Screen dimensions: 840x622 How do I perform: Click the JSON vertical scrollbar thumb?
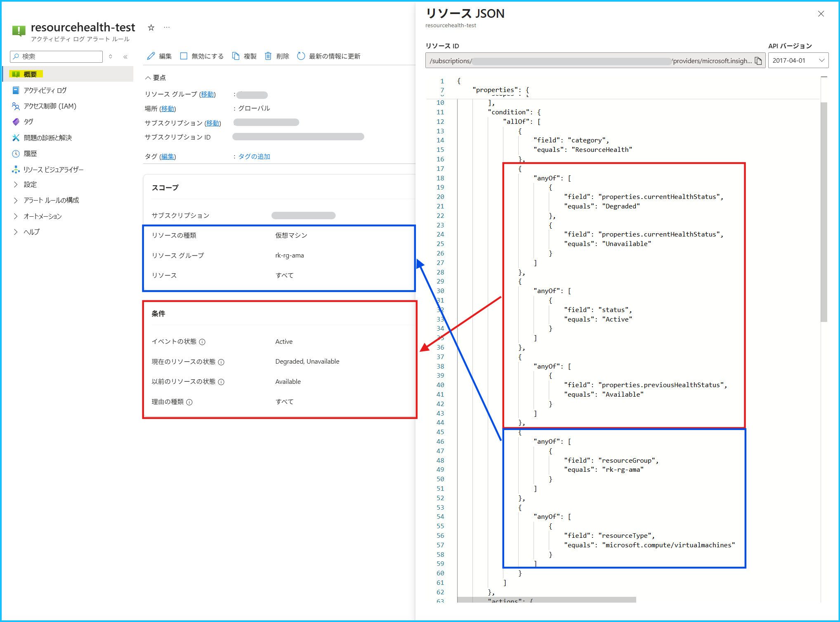[824, 212]
